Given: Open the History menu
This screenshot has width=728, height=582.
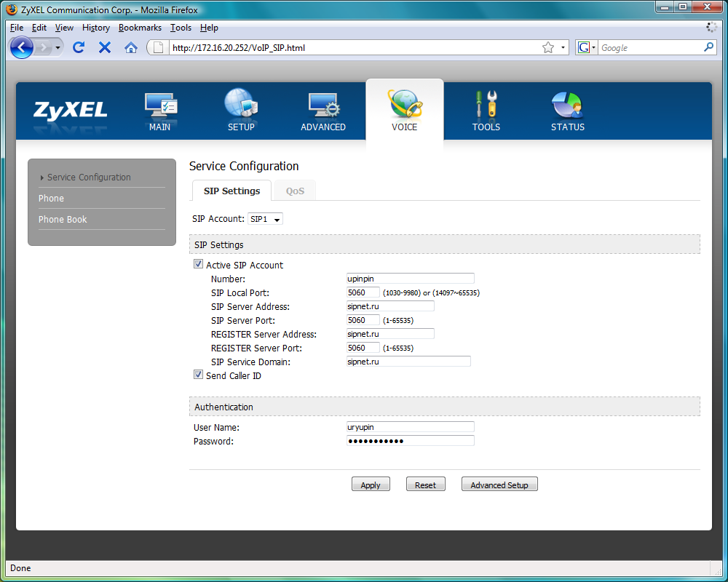Looking at the screenshot, I should 96,28.
